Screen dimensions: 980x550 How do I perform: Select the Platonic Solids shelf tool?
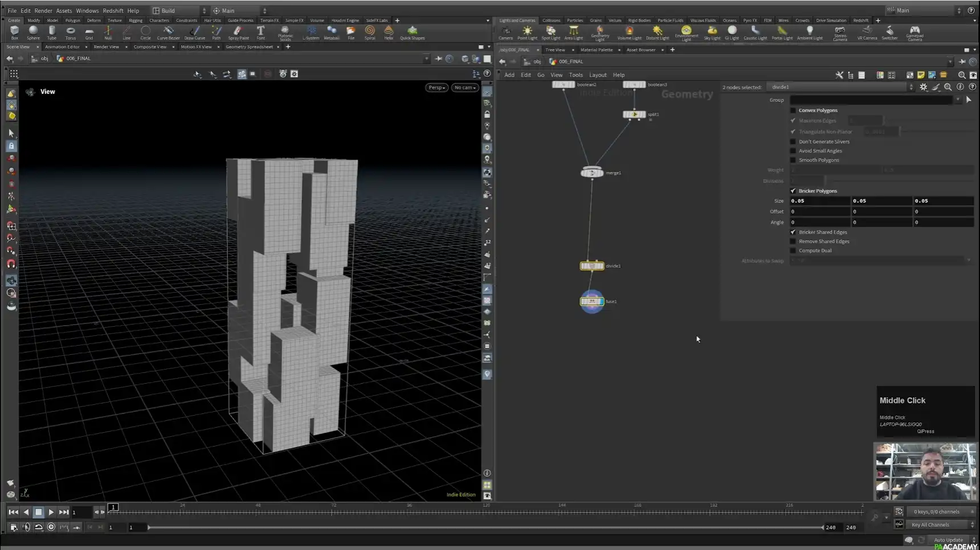click(x=285, y=32)
